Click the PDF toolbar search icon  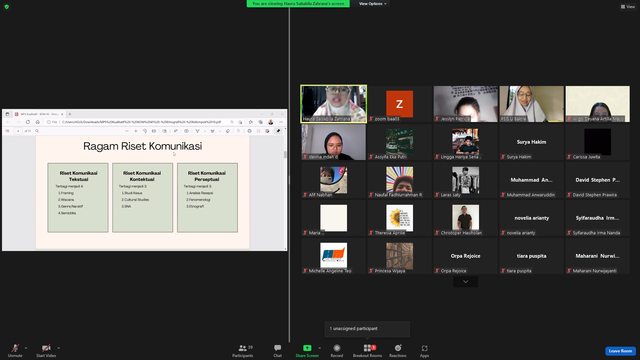coord(37,131)
